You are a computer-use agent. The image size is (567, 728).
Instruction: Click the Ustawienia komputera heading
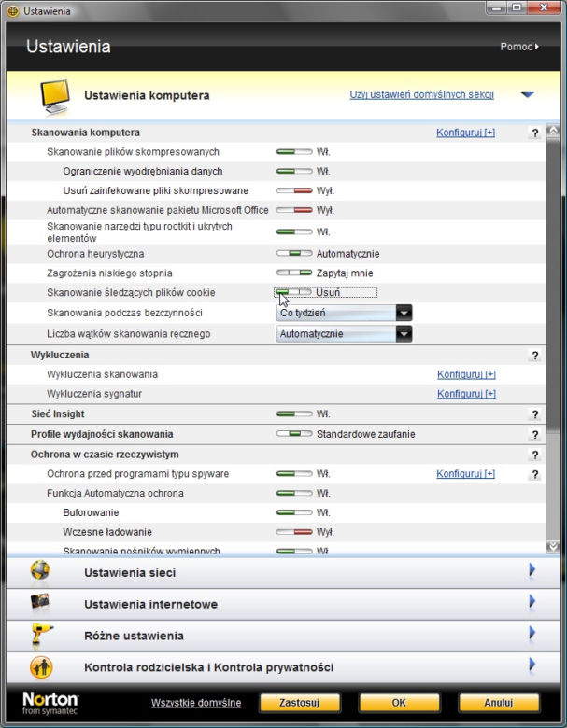coord(147,95)
